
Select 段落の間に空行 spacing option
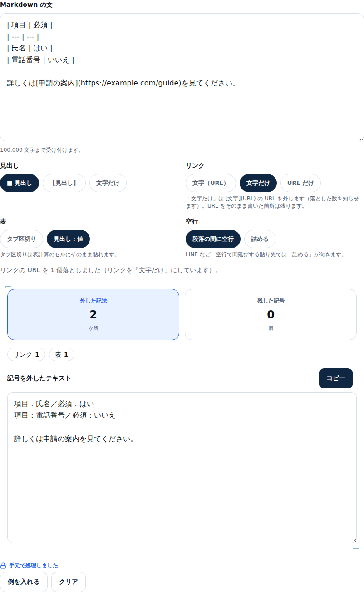pos(213,239)
